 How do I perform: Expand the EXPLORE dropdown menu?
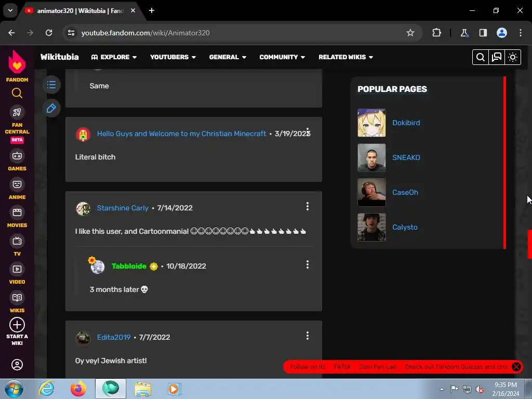(114, 57)
